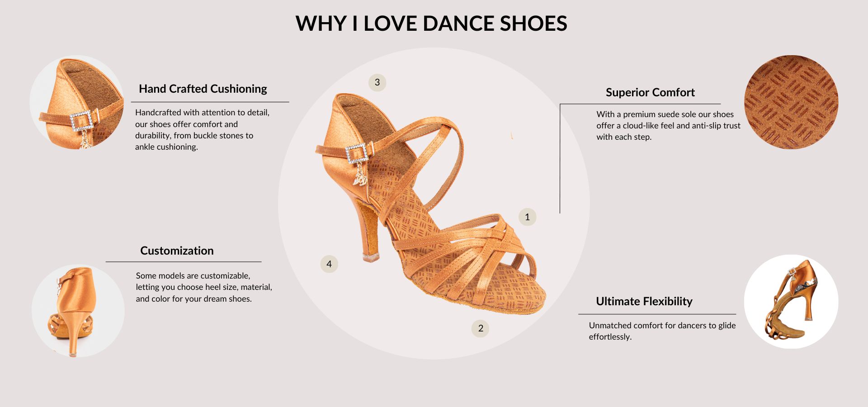Screen dimensions: 868x407
Task: Click the premium suede sole description text
Action: click(x=668, y=126)
